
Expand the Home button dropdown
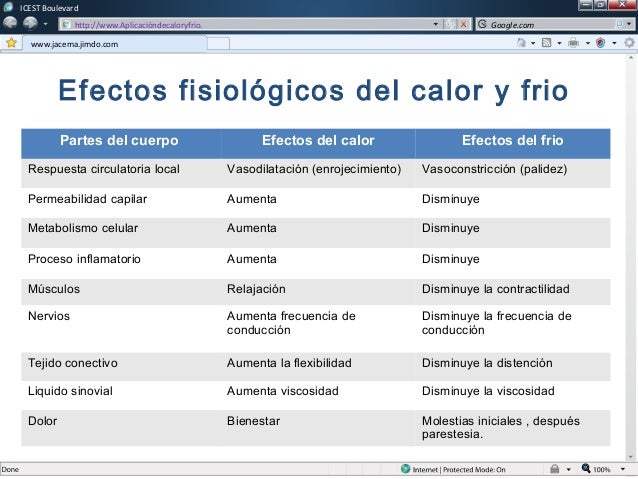pyautogui.click(x=533, y=43)
